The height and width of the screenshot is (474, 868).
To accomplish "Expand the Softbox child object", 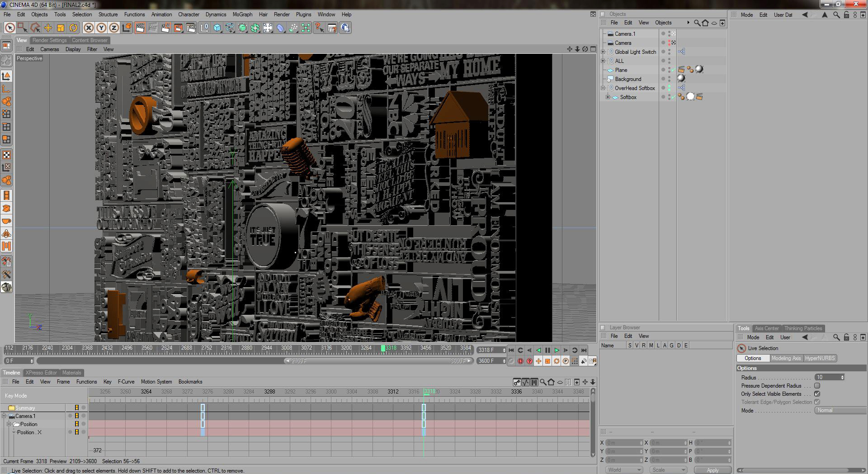I will point(608,97).
